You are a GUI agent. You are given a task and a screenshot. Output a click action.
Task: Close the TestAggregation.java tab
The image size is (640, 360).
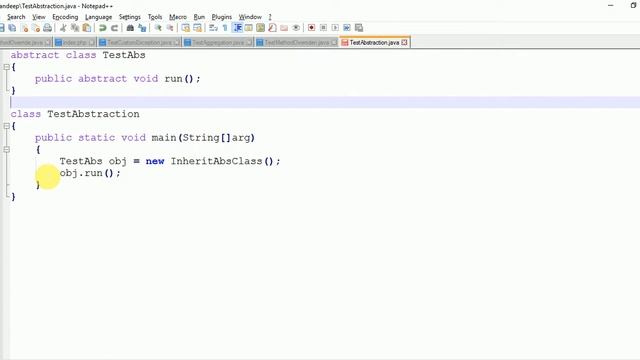[x=249, y=42]
